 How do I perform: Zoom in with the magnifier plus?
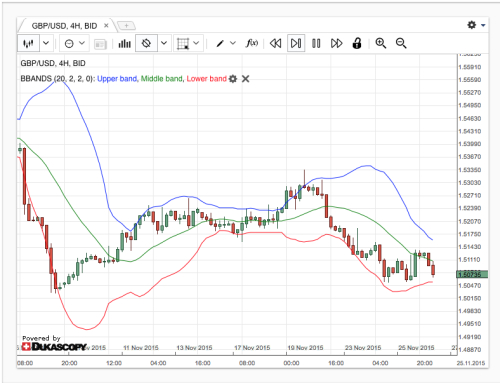381,43
